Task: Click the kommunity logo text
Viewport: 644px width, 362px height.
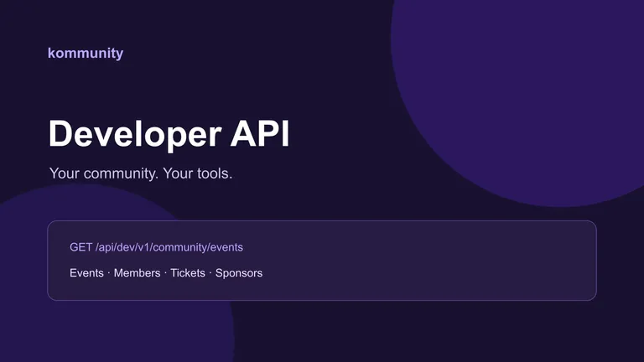Action: pyautogui.click(x=86, y=54)
